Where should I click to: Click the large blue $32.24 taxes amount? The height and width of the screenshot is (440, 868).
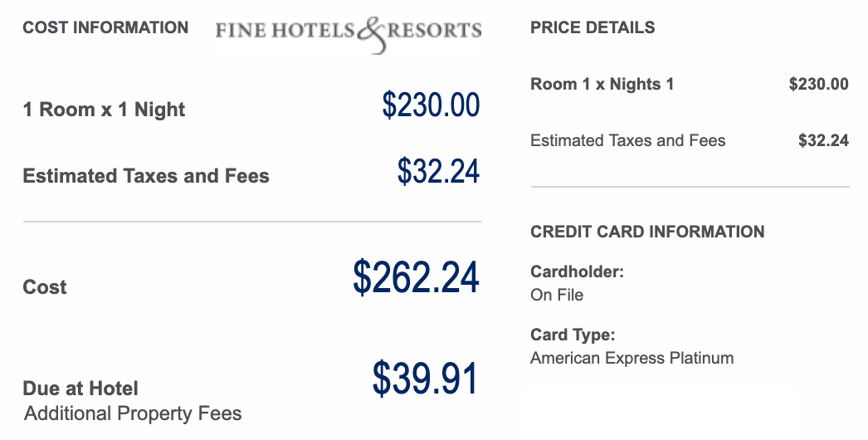click(438, 171)
